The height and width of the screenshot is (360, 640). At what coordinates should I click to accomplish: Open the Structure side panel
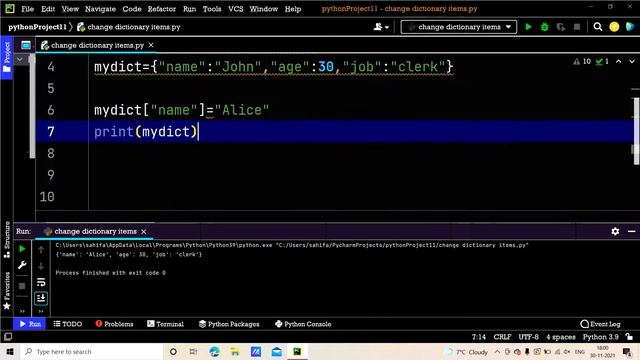[x=7, y=240]
